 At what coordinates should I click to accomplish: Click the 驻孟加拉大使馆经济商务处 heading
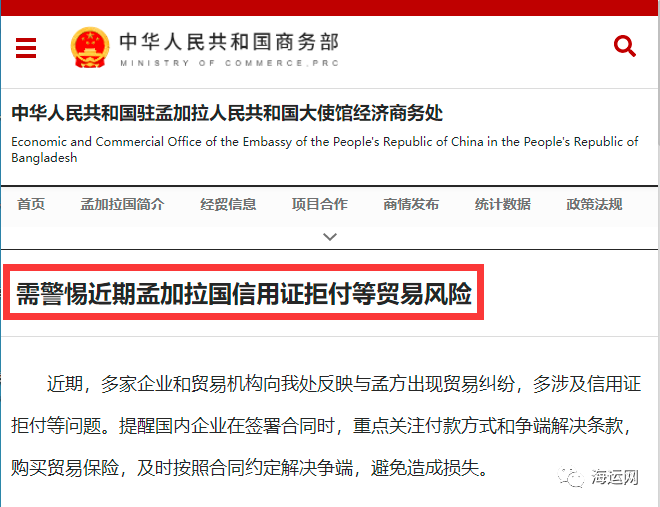pyautogui.click(x=227, y=113)
